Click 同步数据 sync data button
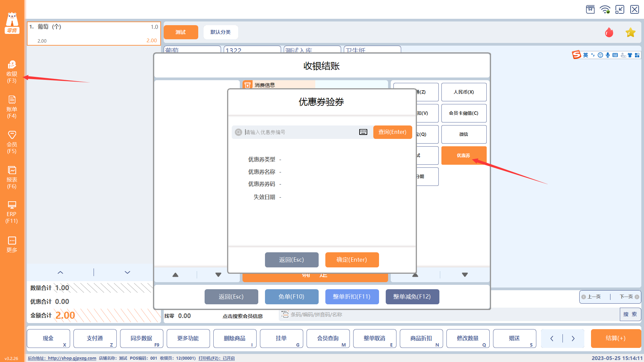The width and height of the screenshot is (644, 362). coord(142,339)
